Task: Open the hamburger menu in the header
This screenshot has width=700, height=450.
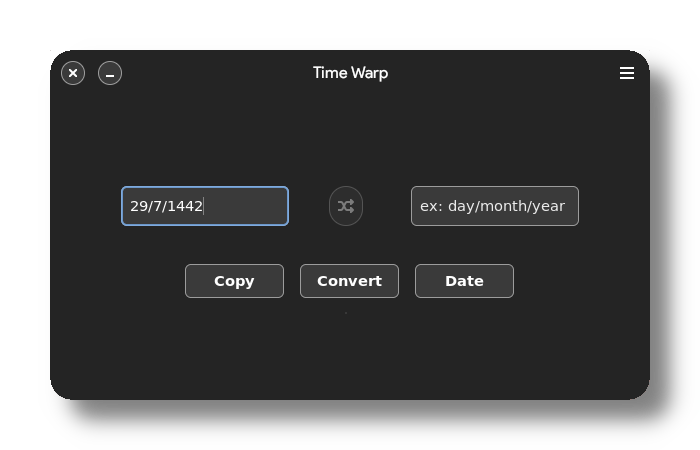Action: tap(627, 73)
